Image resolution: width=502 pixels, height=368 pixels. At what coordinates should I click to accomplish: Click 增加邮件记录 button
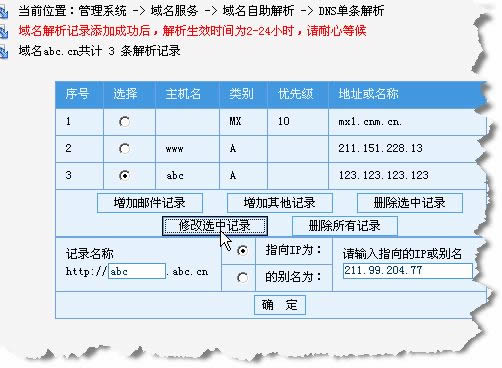coord(150,203)
